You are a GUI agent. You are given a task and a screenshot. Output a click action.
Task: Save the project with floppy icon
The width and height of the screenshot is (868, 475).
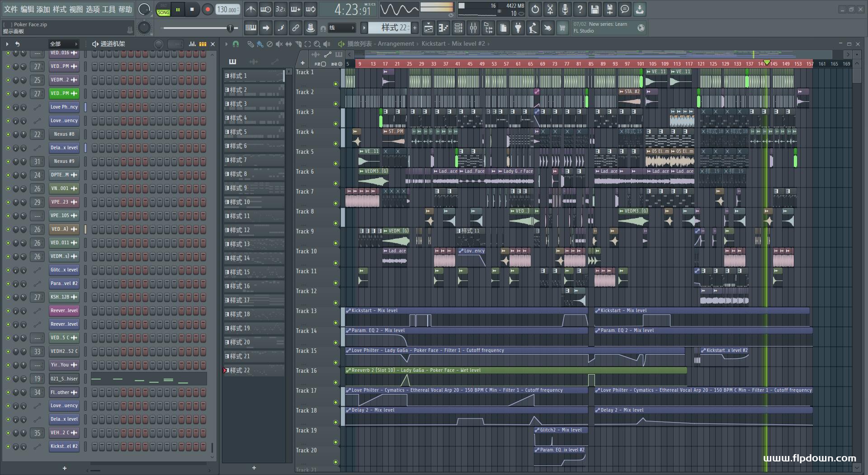coord(595,9)
